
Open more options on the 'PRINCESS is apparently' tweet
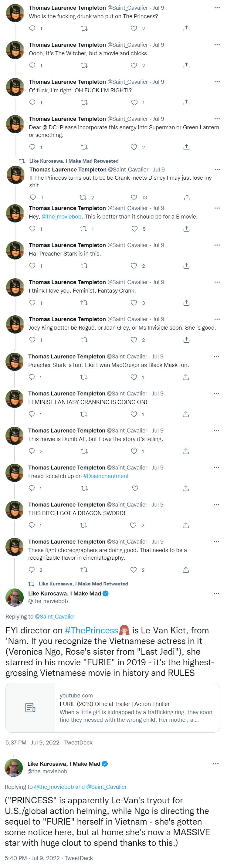[x=215, y=764]
